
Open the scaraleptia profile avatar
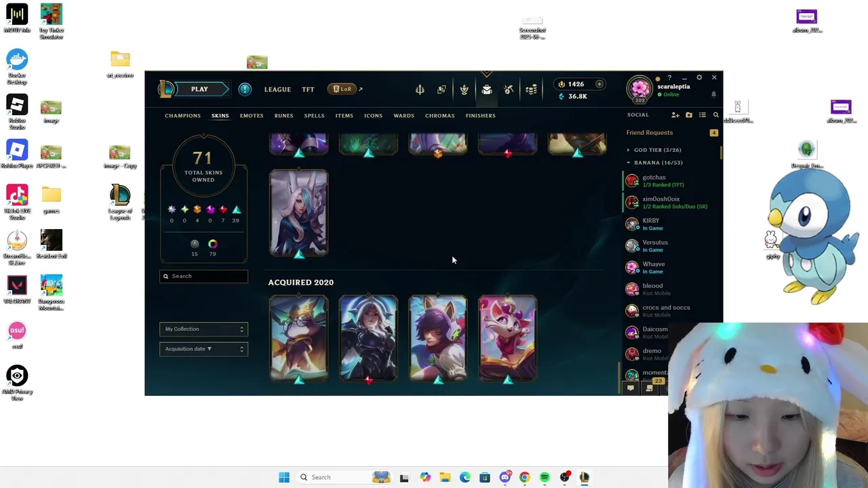pos(639,89)
